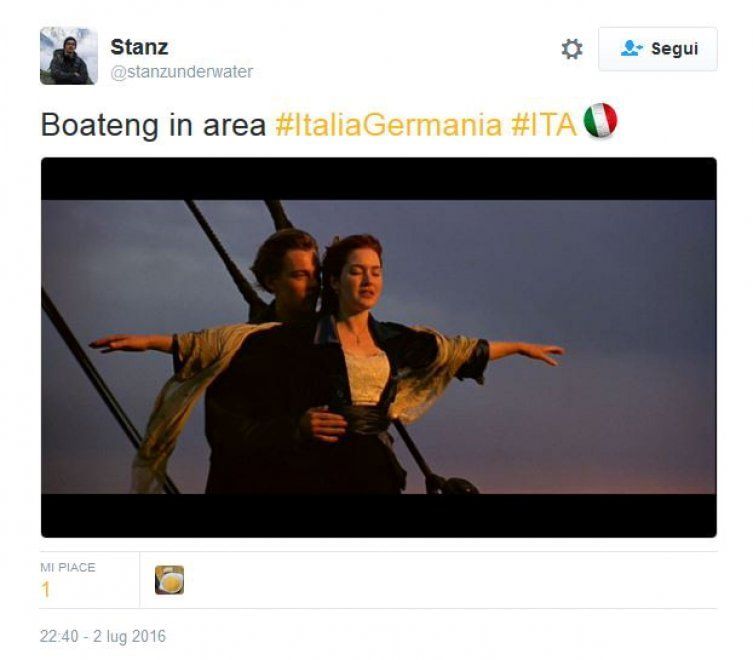
Task: Click the black bar above the photo
Action: [x=379, y=179]
